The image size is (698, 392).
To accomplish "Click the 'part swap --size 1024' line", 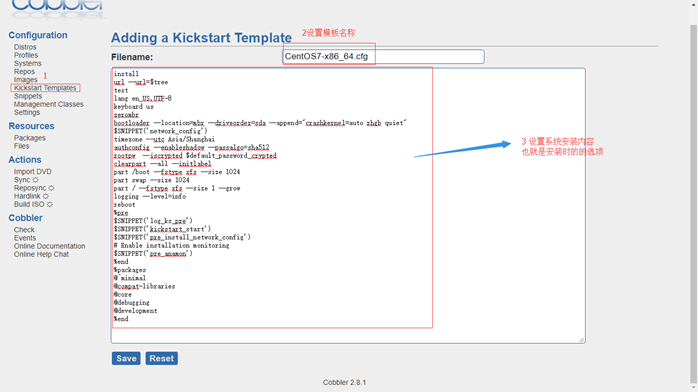I will pos(151,180).
